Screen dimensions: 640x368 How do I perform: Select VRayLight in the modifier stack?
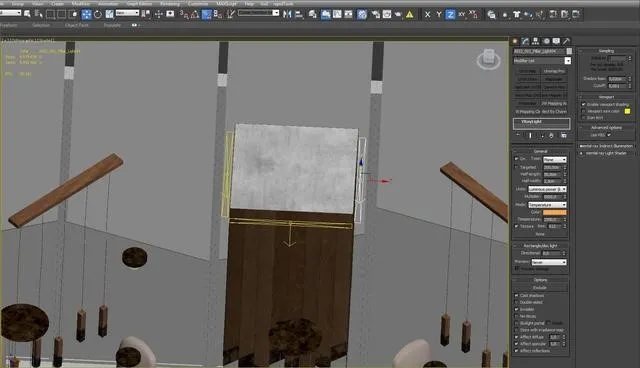(x=542, y=122)
